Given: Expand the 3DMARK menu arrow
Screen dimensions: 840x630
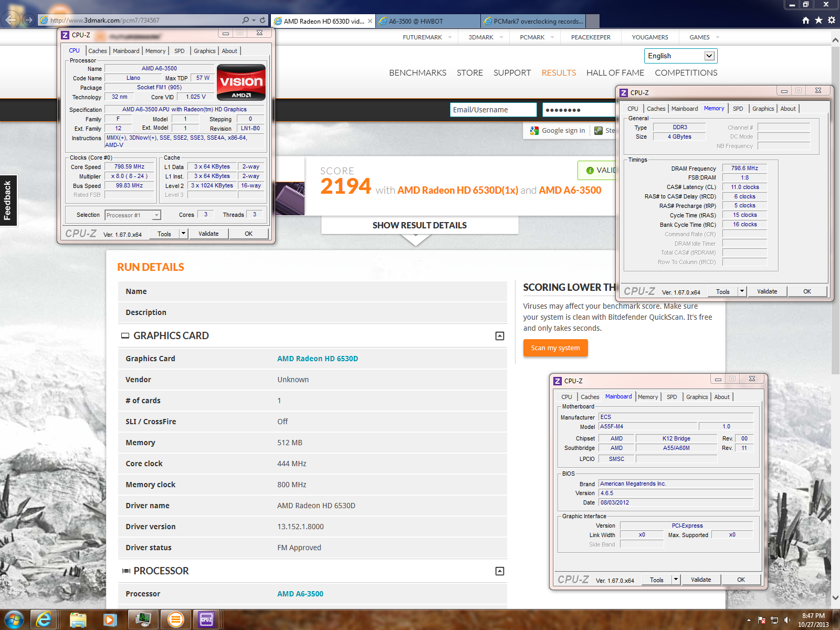Looking at the screenshot, I should coord(501,37).
